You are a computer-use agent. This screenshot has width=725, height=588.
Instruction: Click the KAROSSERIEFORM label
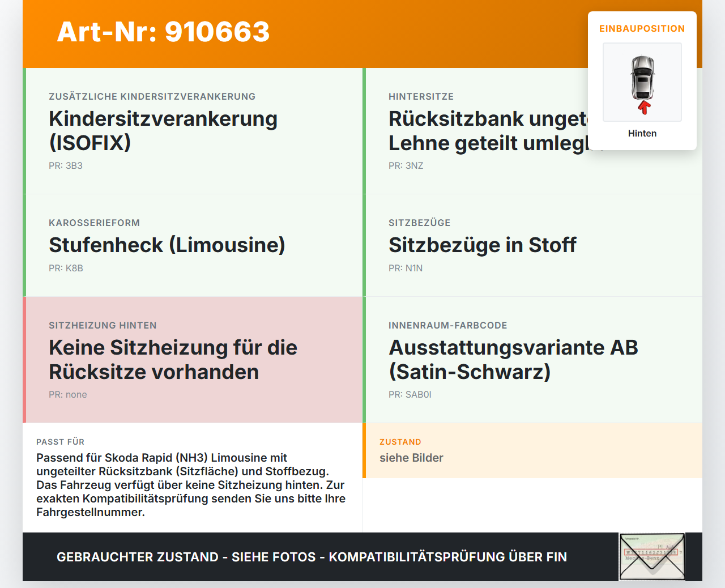tap(94, 223)
